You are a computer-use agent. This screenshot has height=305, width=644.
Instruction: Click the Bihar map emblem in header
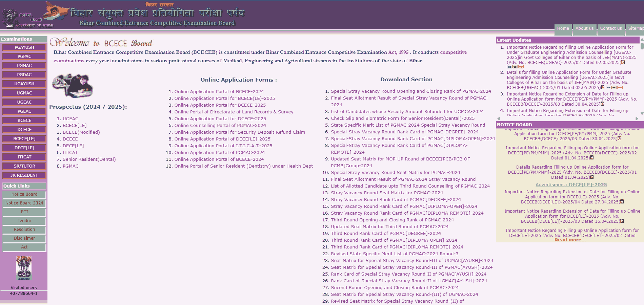[57, 11]
